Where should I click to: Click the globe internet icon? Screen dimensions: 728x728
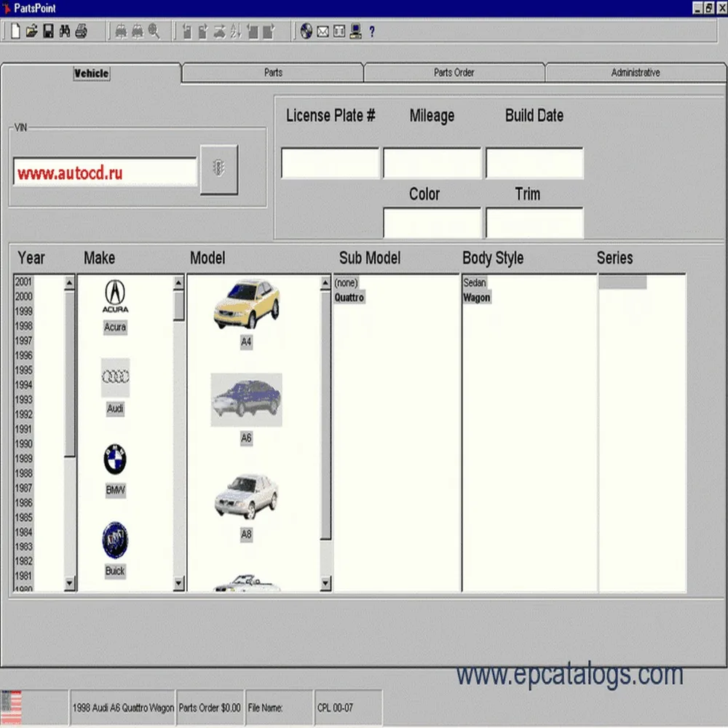click(x=306, y=31)
